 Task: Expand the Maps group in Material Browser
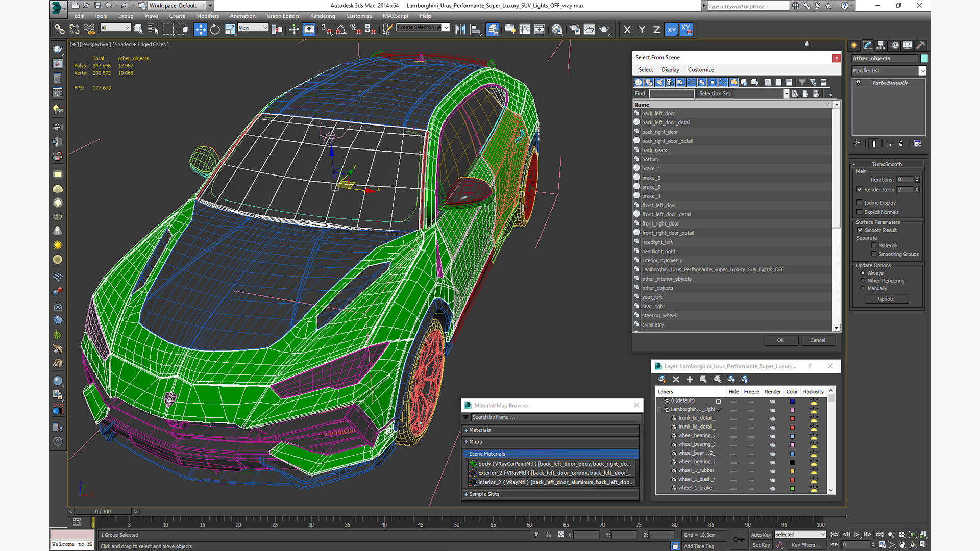pyautogui.click(x=551, y=442)
